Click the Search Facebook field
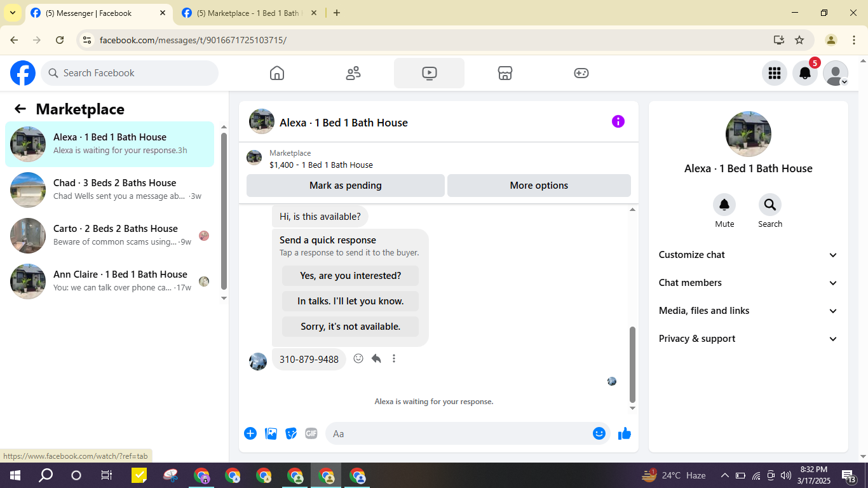868x488 pixels. pyautogui.click(x=130, y=73)
